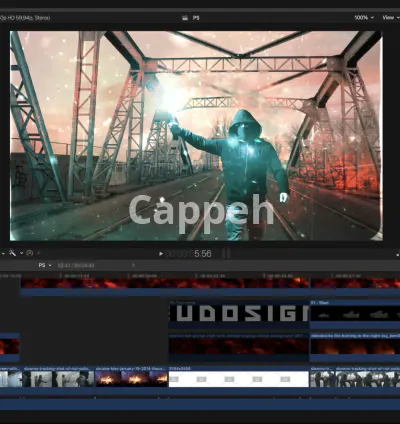This screenshot has width=400, height=424.
Task: Select the small fire clip at left edge
Action: 9,347
